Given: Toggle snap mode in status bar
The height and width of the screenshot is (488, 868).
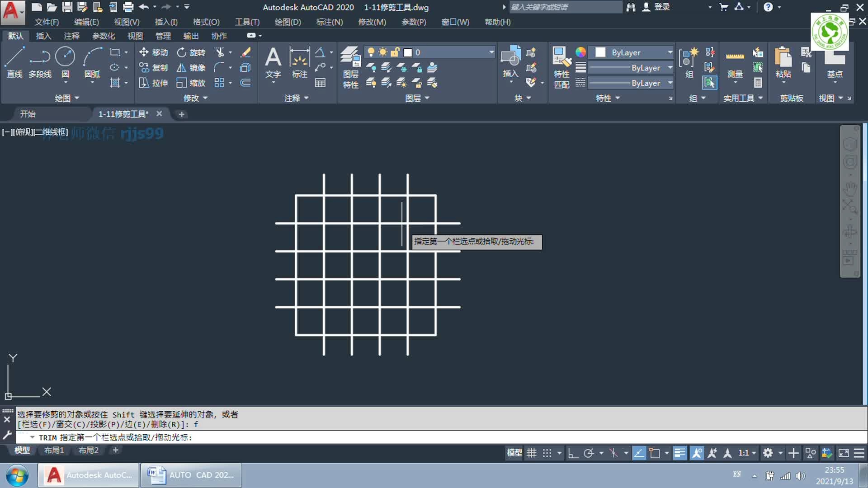Looking at the screenshot, I should tap(547, 453).
